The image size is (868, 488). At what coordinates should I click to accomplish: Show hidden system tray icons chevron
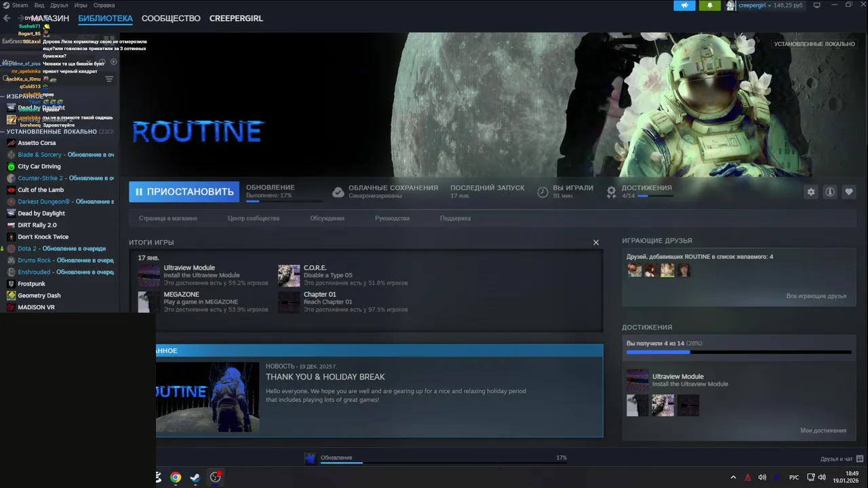pos(733,477)
